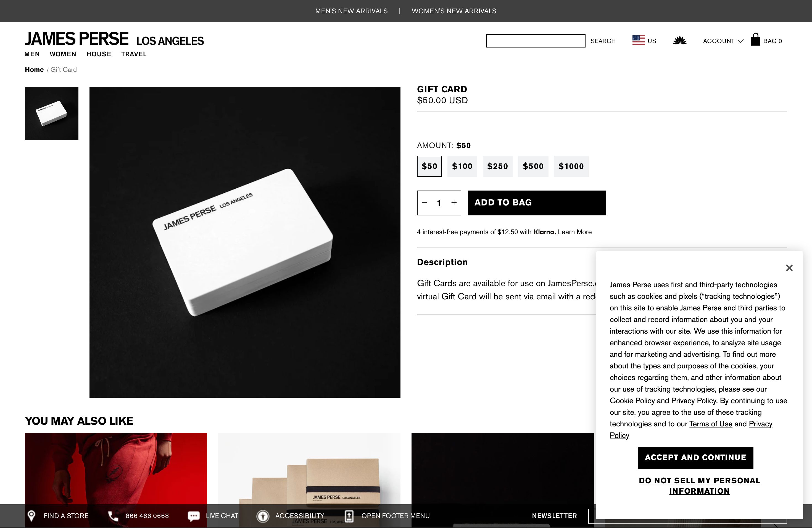Increase quantity with the plus button
Viewport: 812px width, 528px height.
click(x=454, y=203)
